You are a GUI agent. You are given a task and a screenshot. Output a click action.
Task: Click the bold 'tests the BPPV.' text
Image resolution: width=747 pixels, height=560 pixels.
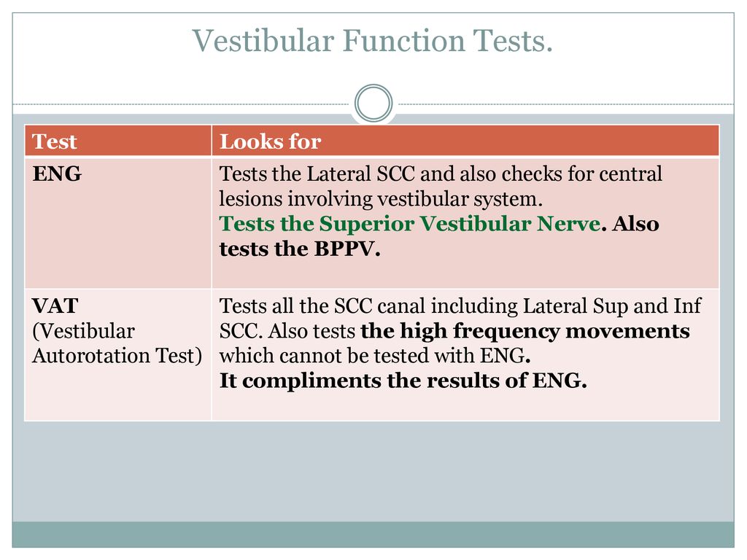click(300, 249)
